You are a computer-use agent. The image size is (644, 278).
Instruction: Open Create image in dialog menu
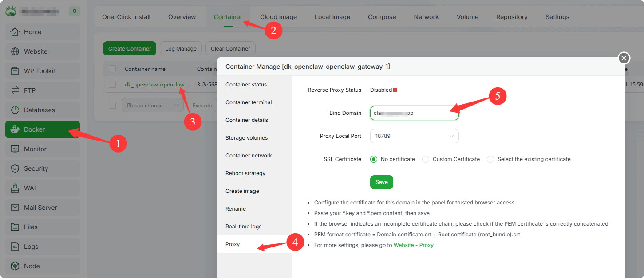[x=254, y=191]
